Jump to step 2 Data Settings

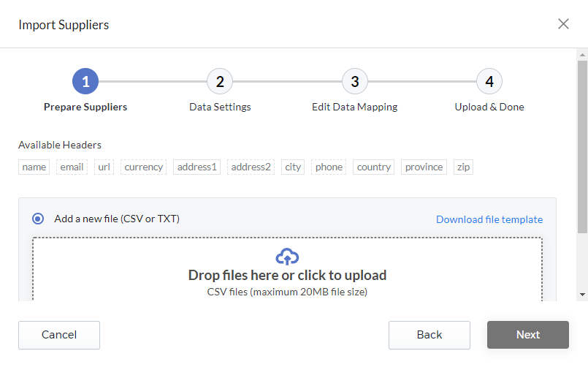[220, 81]
